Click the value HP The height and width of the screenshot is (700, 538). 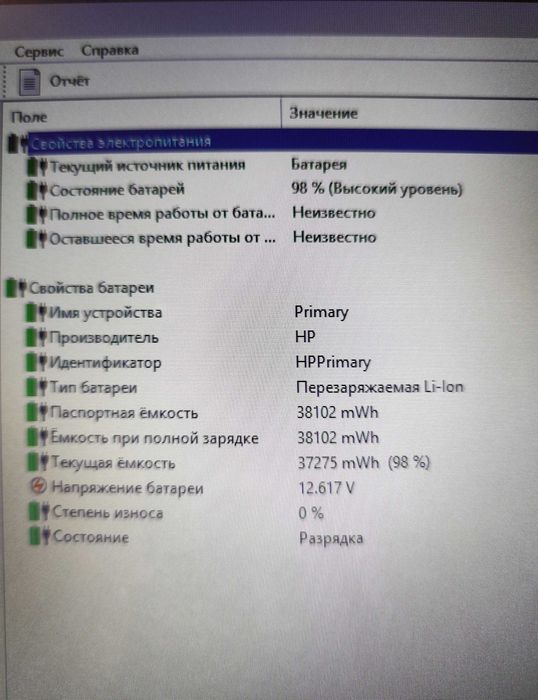click(305, 337)
